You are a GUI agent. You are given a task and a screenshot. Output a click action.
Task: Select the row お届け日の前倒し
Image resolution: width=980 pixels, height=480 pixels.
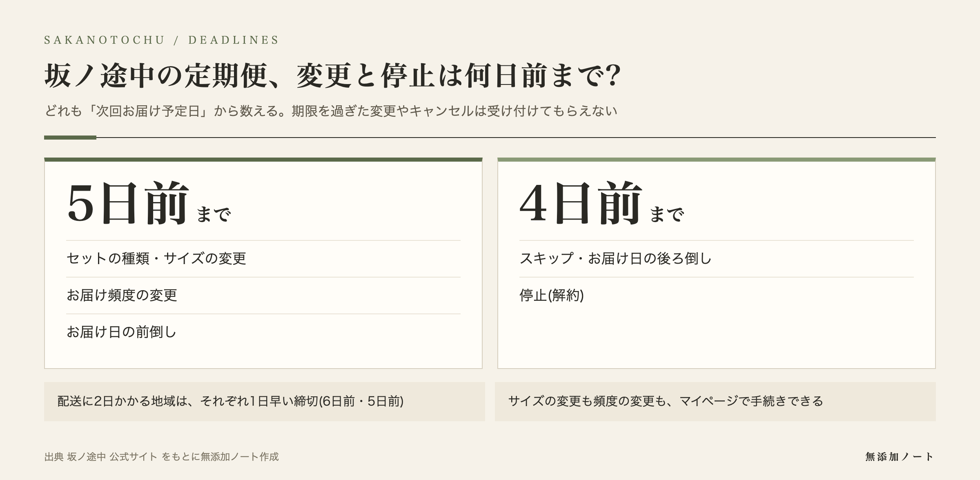point(263,332)
